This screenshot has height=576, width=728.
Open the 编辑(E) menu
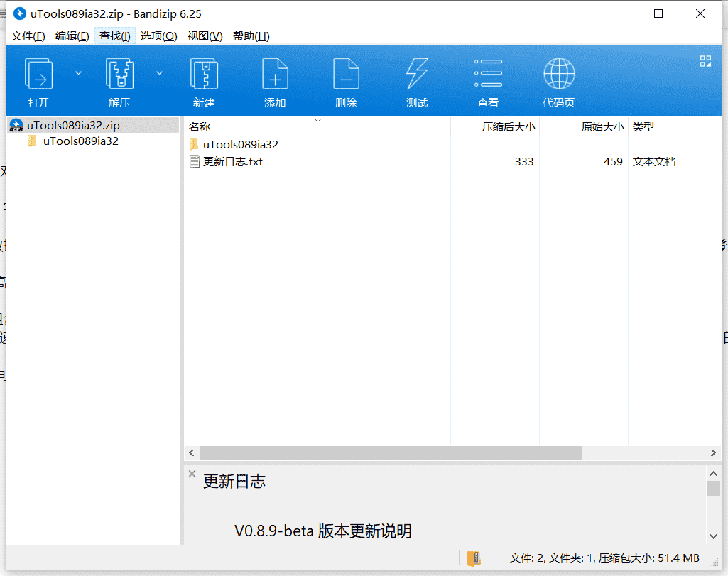72,36
